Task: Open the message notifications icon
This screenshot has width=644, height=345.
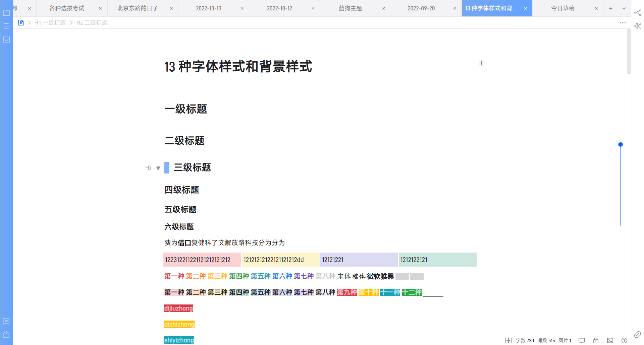Action: [582, 340]
